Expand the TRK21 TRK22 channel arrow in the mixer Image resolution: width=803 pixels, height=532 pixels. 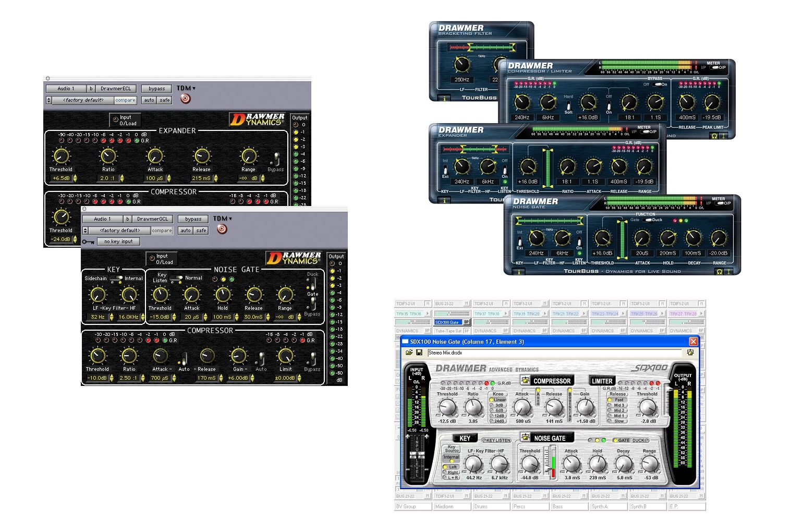pyautogui.click(x=584, y=313)
